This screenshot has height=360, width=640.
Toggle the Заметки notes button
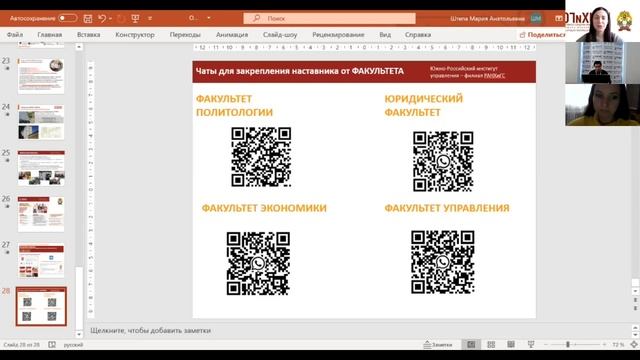pyautogui.click(x=438, y=345)
